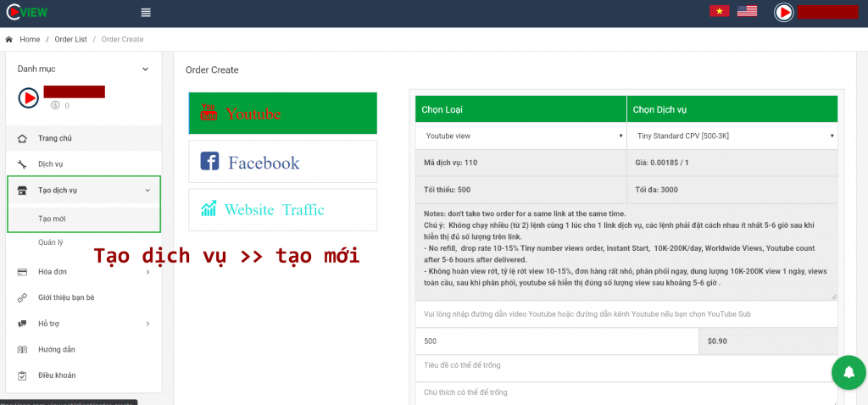Collapse the Tạo dịch vụ submenu chevron
This screenshot has height=405, width=868.
[147, 191]
